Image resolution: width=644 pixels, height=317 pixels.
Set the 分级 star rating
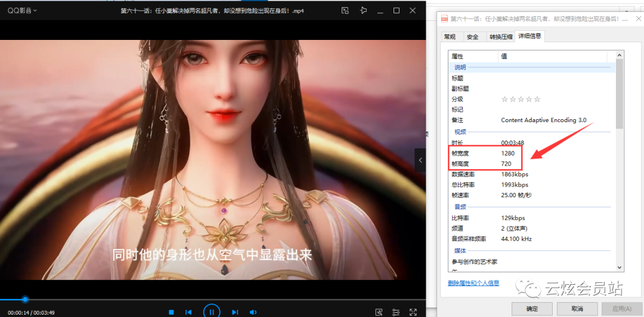coord(521,99)
